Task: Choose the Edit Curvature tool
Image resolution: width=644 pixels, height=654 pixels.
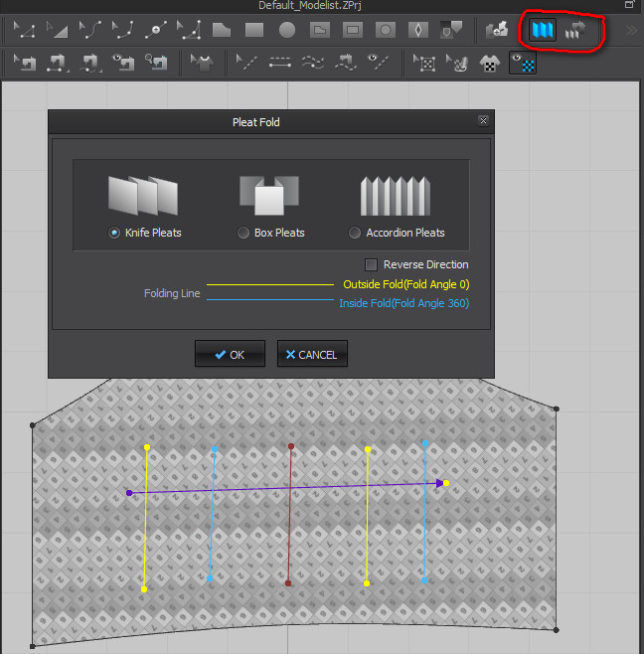Action: coord(90,31)
